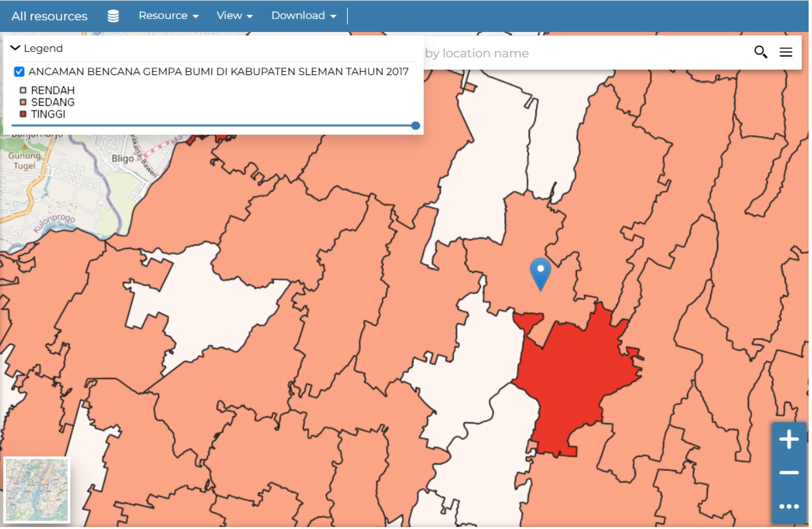Viewport: 812px width, 529px height.
Task: Click the database stack icon
Action: click(x=113, y=16)
